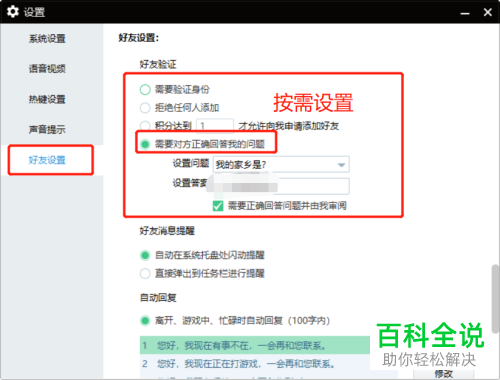500x380 pixels.
Task: Click the settings window vertical scrollbar
Action: click(495, 298)
